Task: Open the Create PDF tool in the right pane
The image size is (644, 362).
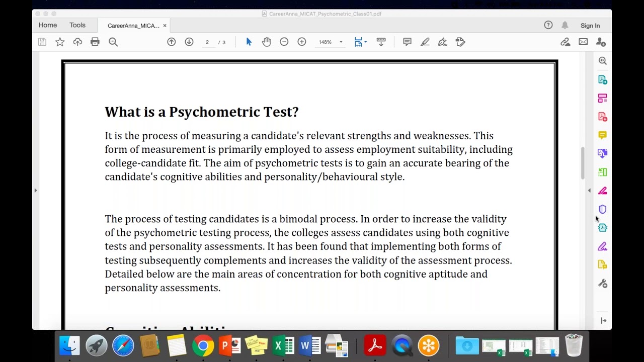Action: point(603,117)
